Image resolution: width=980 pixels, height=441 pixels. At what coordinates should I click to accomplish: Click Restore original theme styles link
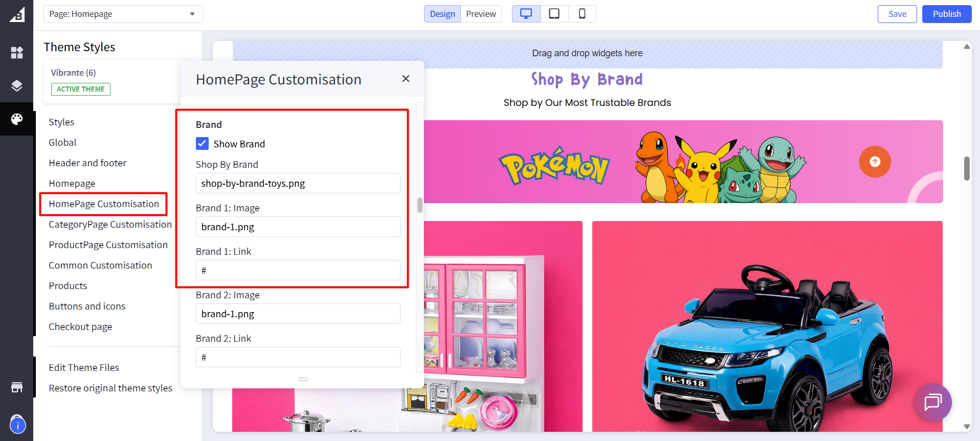(x=110, y=388)
